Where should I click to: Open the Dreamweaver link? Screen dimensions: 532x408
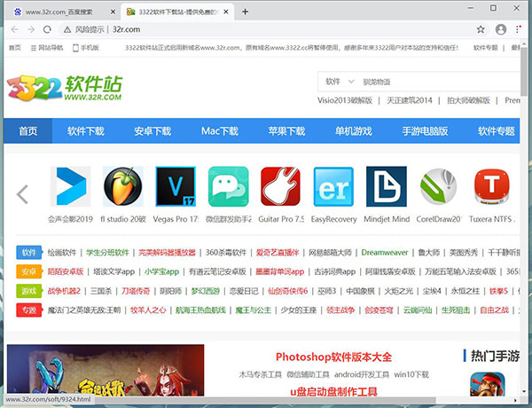point(385,253)
